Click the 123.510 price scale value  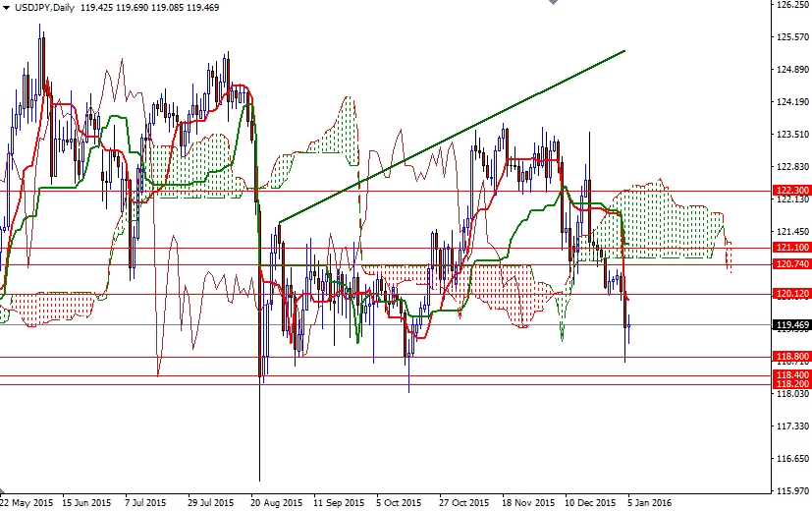[792, 135]
